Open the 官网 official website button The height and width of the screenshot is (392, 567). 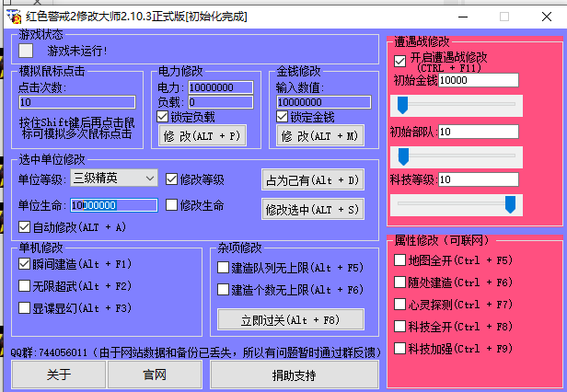pos(155,375)
